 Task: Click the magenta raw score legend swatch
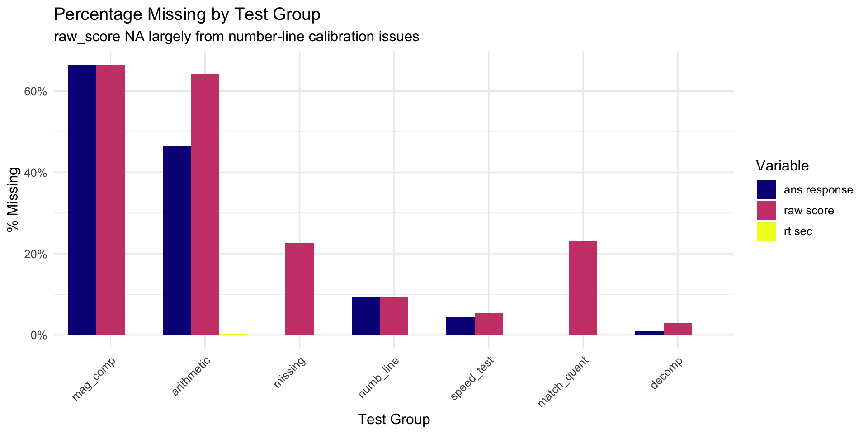(x=766, y=210)
